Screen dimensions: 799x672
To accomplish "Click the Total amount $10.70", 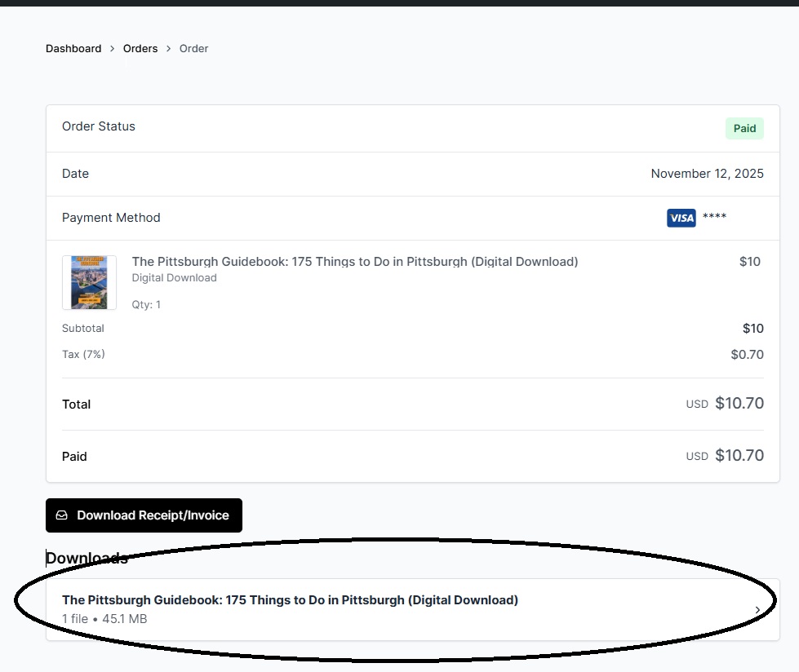I will click(739, 404).
